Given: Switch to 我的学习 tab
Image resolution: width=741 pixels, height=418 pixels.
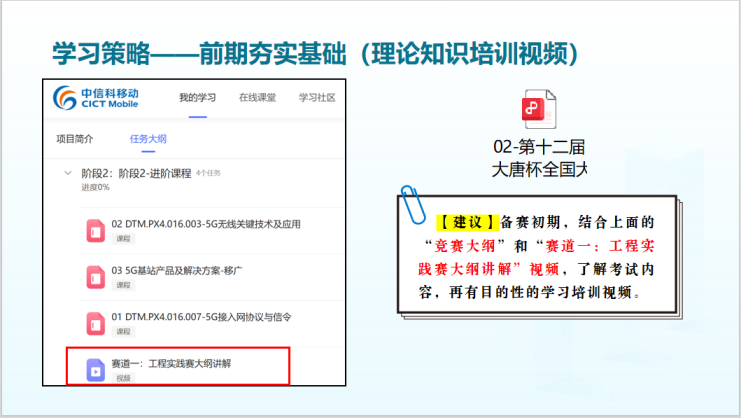Looking at the screenshot, I should pyautogui.click(x=197, y=98).
